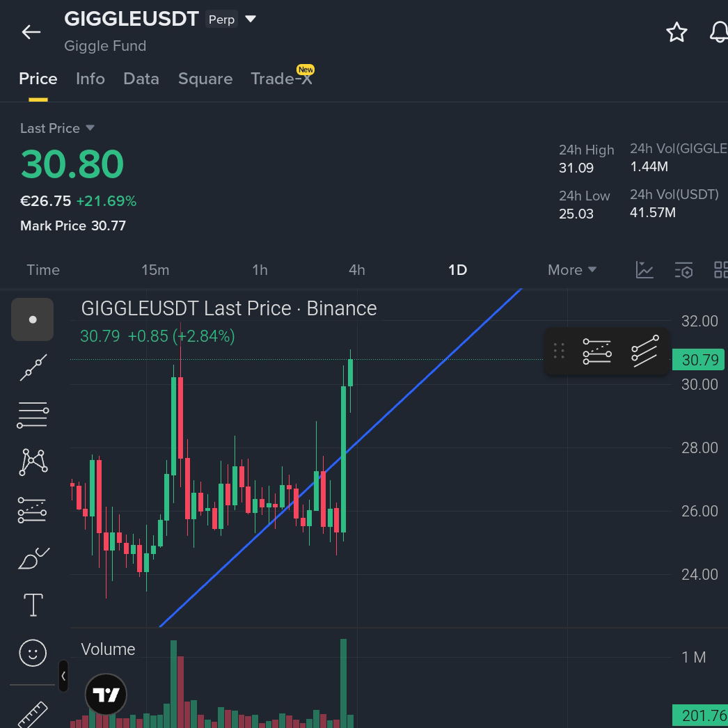
Task: Go back using the arrow icon
Action: 31,32
